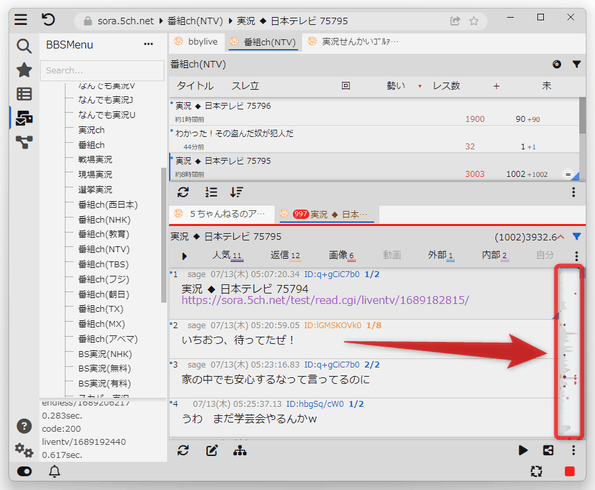This screenshot has width=595, height=490.
Task: Open the search icon in left sidebar
Action: (24, 46)
